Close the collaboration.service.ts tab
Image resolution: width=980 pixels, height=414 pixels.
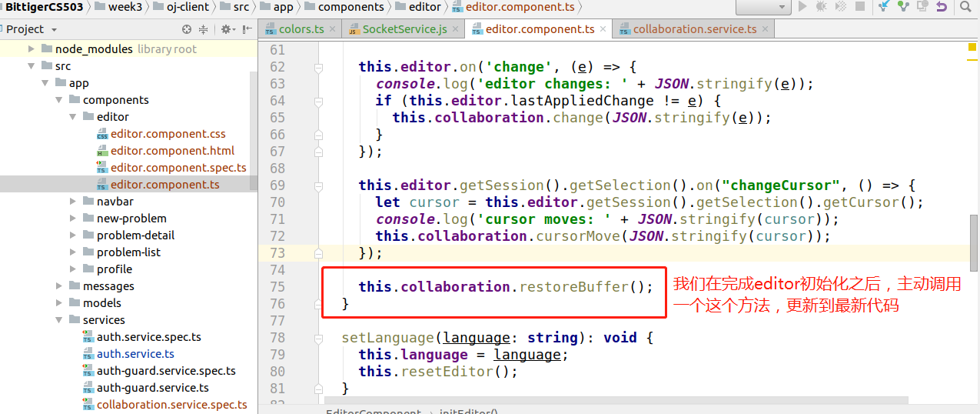tap(765, 29)
